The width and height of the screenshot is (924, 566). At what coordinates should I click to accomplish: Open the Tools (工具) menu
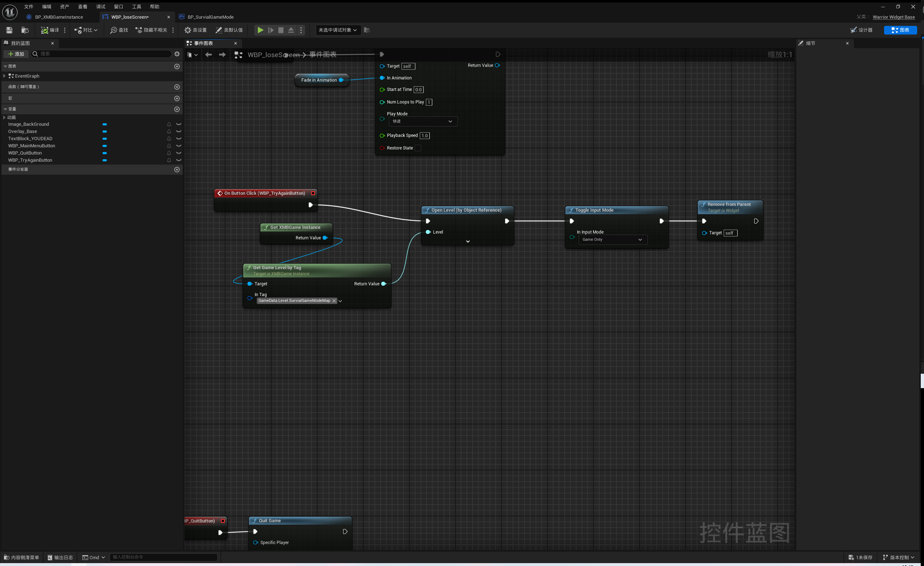coord(137,6)
